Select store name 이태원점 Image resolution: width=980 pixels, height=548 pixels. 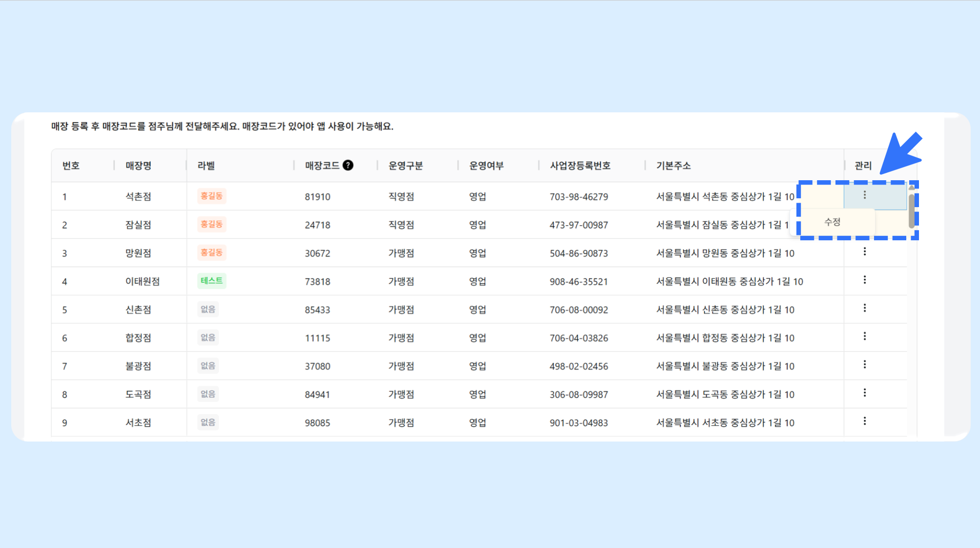click(143, 281)
